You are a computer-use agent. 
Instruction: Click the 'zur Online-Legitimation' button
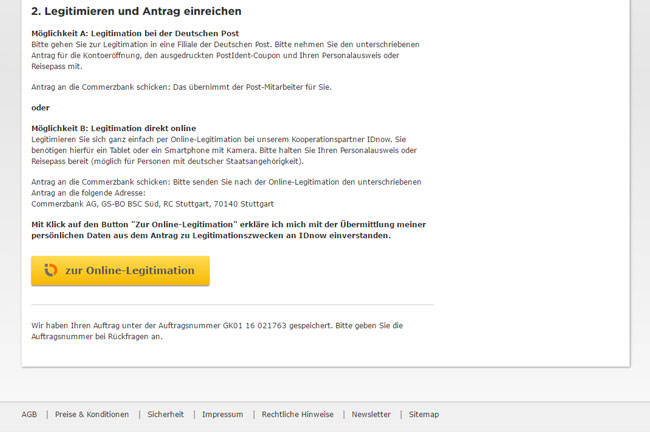click(x=120, y=271)
